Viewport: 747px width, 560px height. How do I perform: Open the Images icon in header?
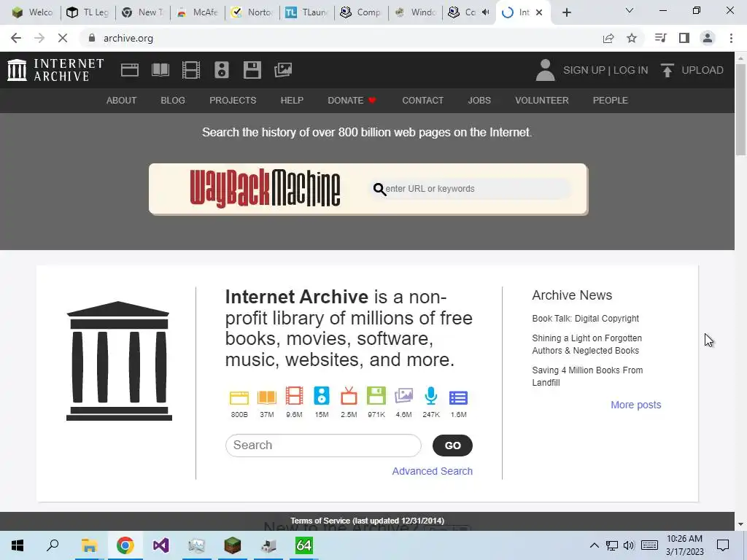(283, 70)
